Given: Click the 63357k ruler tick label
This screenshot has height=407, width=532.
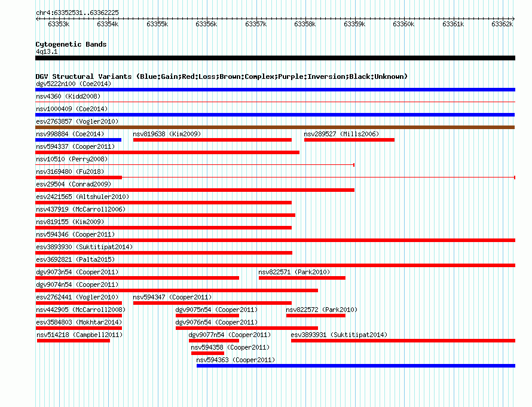Looking at the screenshot, I should point(256,24).
